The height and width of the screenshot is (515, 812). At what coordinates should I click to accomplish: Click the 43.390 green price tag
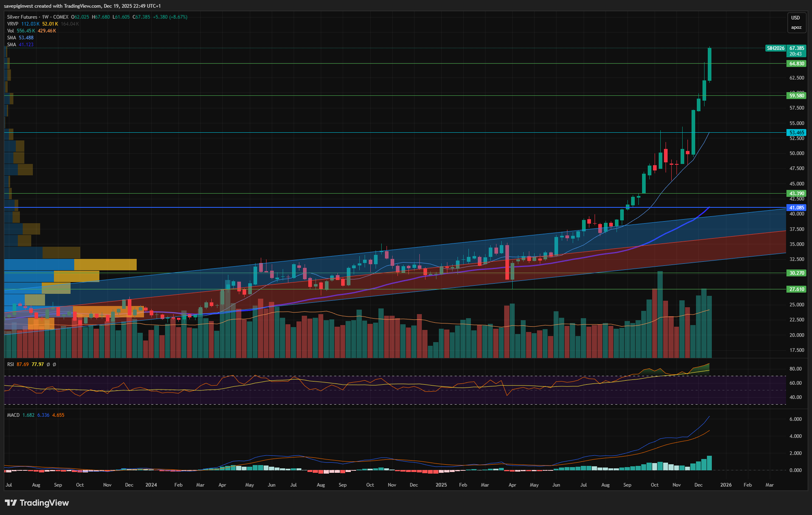point(796,194)
